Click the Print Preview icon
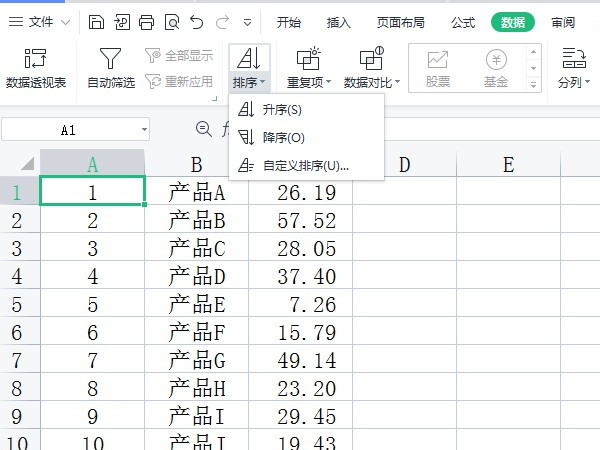Screen dimensions: 600x450 (171, 21)
